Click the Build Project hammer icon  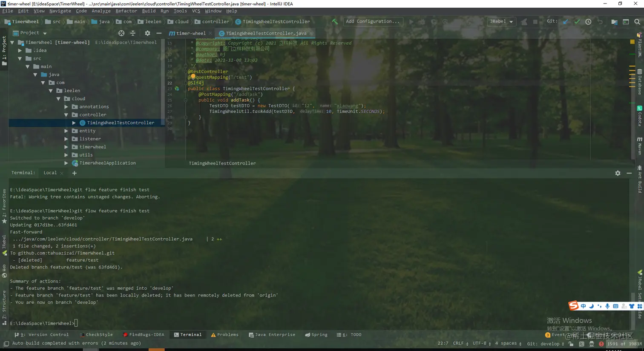coord(335,22)
